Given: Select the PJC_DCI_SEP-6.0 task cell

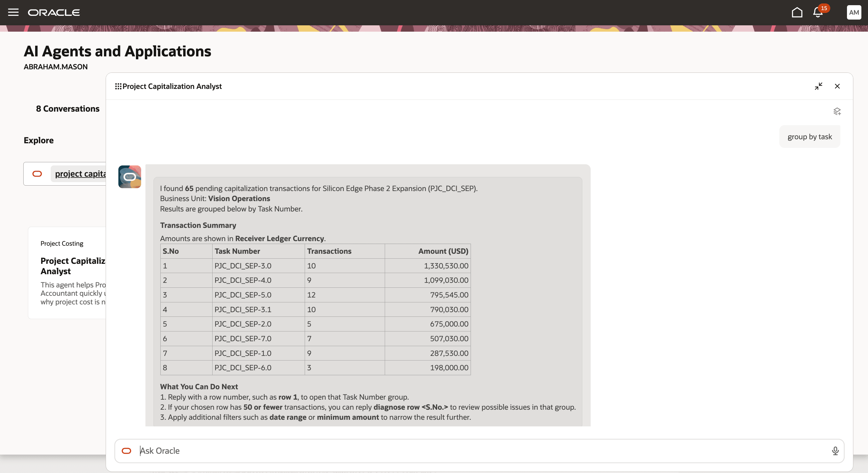Looking at the screenshot, I should pos(258,368).
